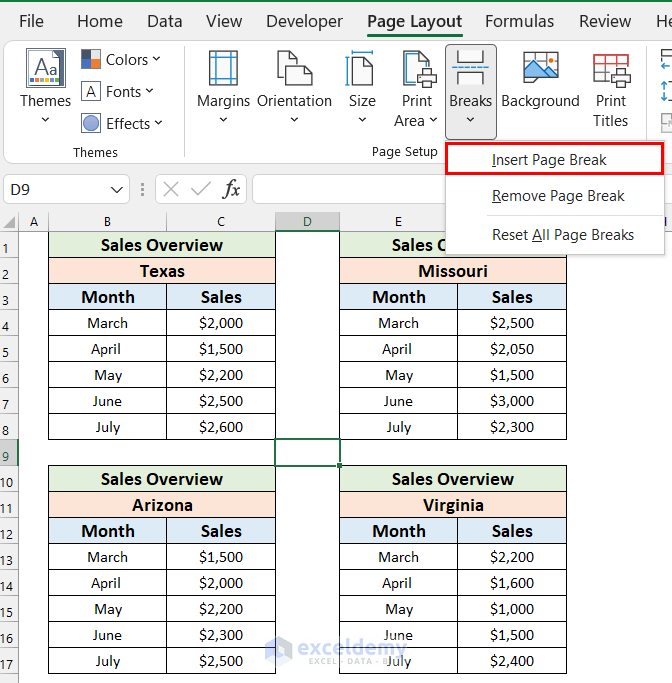
Task: Click the Insert Function fx icon
Action: (x=231, y=189)
